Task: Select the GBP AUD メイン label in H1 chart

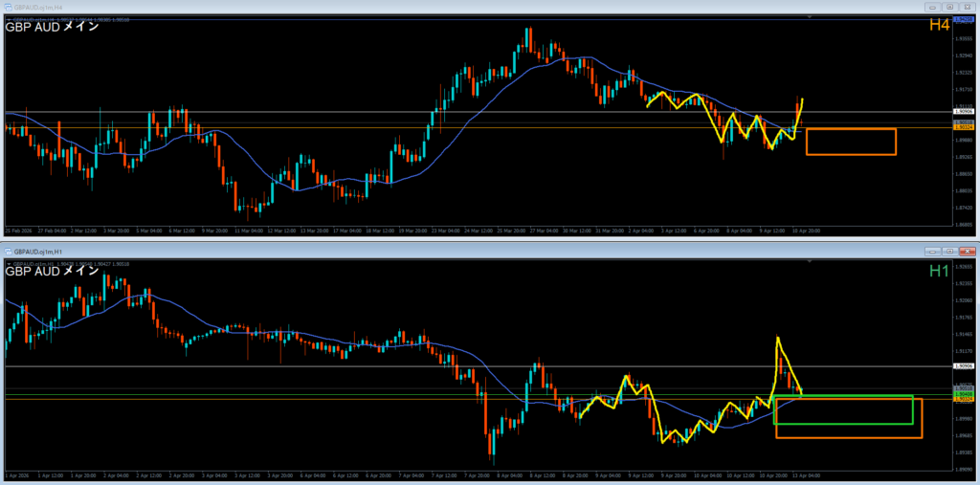Action: [52, 271]
